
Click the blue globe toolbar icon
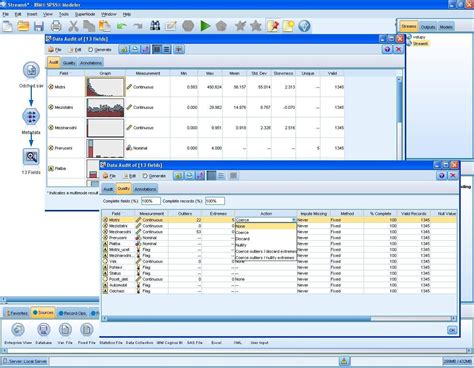(304, 26)
